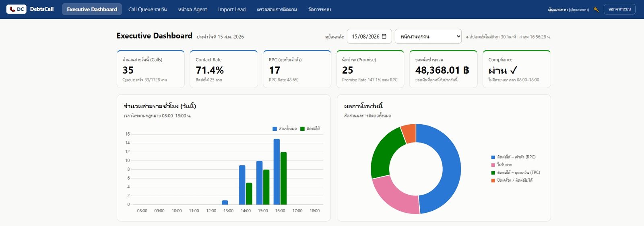Click the 12:00 x-axis label
644x226 pixels.
coord(211,211)
